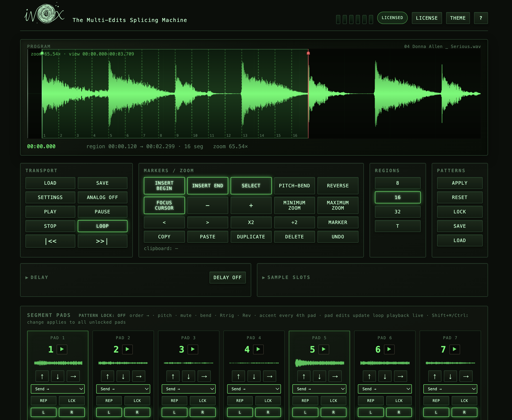Play the Pad 1 segment preview
This screenshot has height=420, width=512.
tap(62, 349)
